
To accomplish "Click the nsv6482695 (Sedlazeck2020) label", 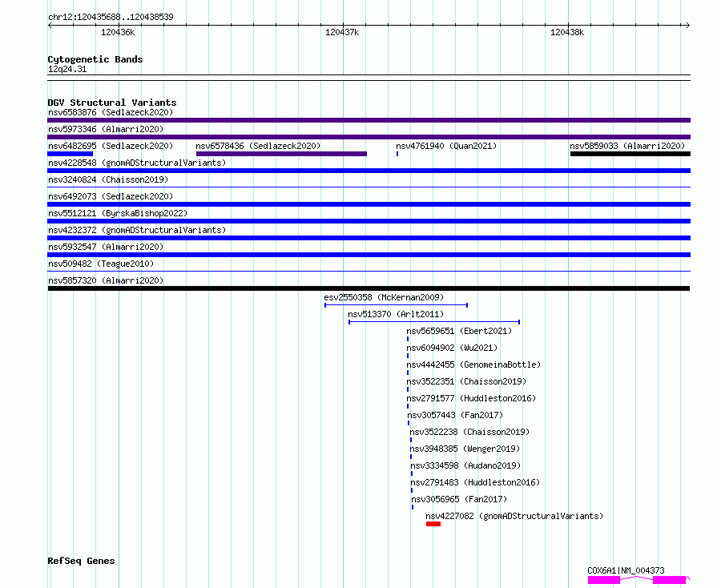I will pos(111,146).
